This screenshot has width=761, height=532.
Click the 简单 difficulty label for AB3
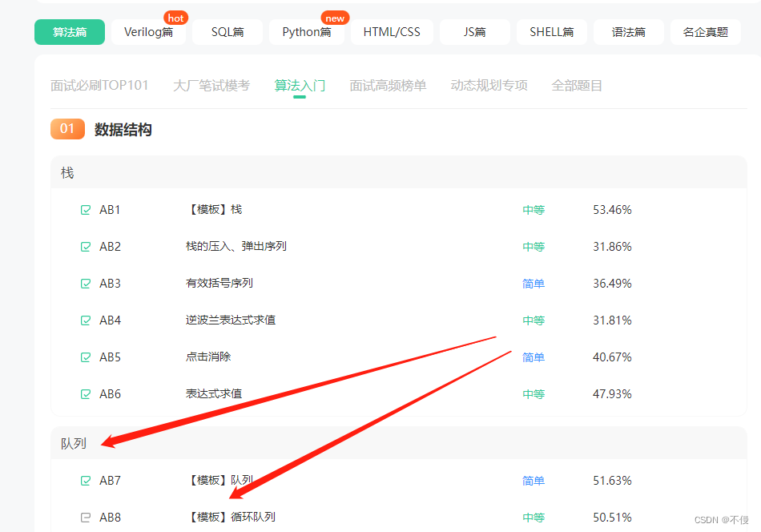coord(534,284)
